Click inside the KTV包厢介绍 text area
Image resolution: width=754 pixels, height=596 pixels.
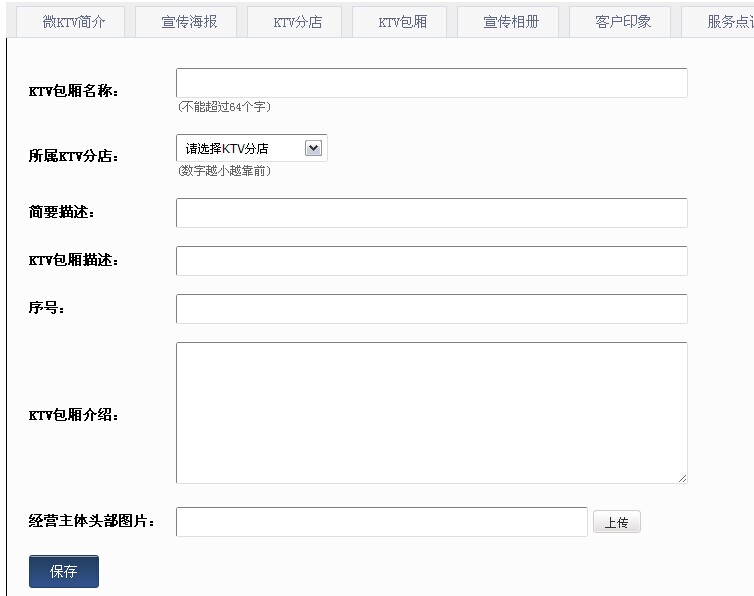(x=431, y=413)
